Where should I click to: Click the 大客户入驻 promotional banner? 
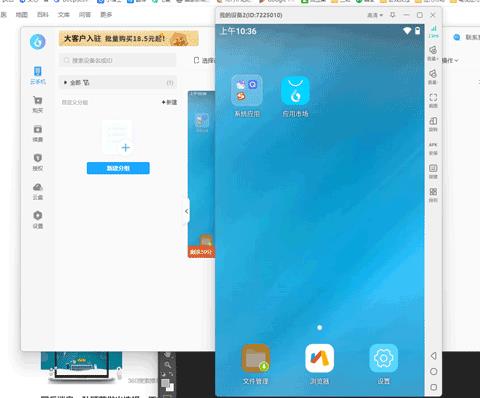click(x=129, y=39)
